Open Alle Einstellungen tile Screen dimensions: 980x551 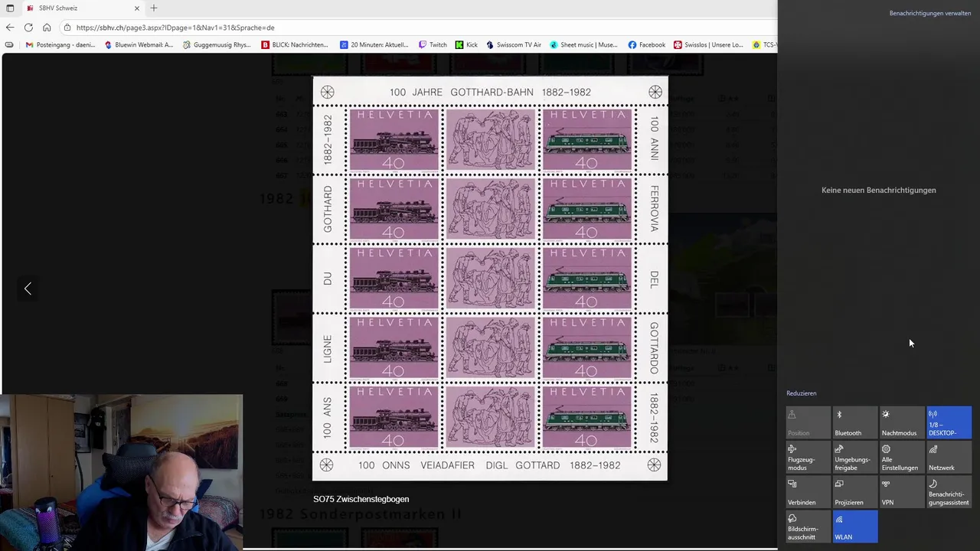[x=902, y=458]
